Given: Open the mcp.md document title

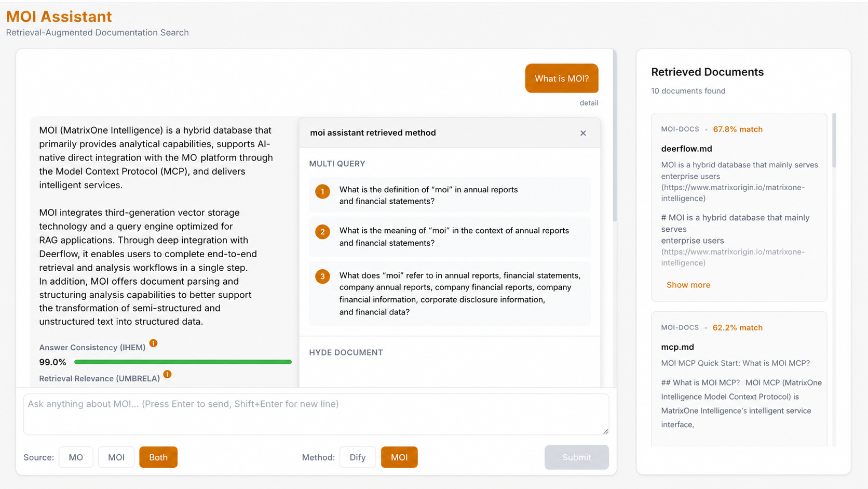Looking at the screenshot, I should [x=677, y=347].
